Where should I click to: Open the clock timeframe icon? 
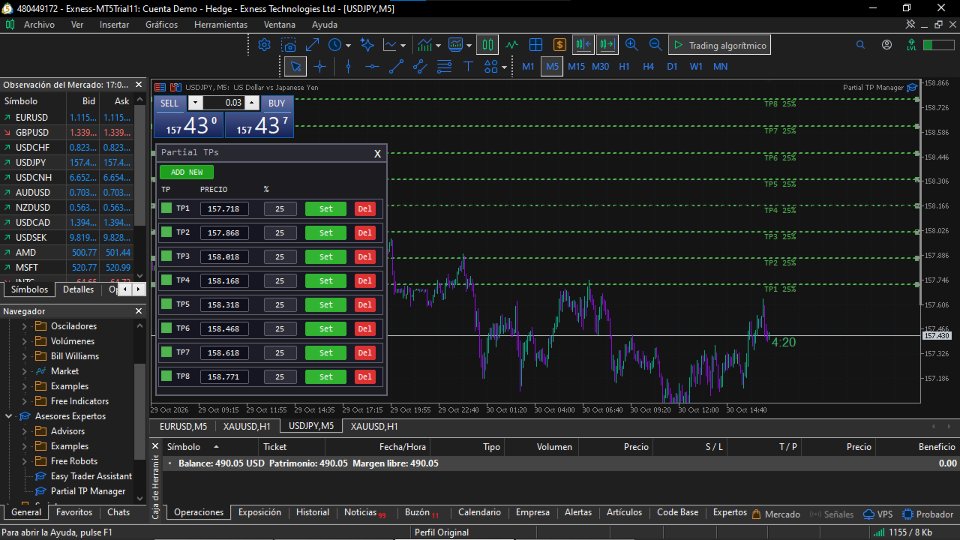pos(335,45)
